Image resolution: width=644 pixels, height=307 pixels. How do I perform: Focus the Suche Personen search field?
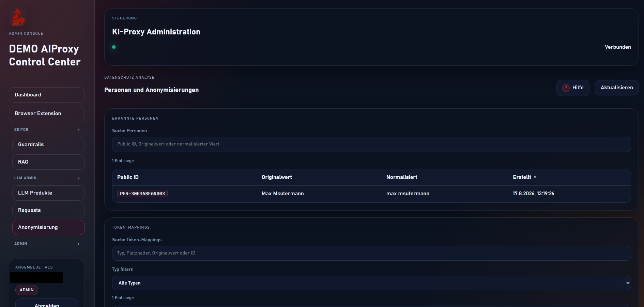coord(371,144)
